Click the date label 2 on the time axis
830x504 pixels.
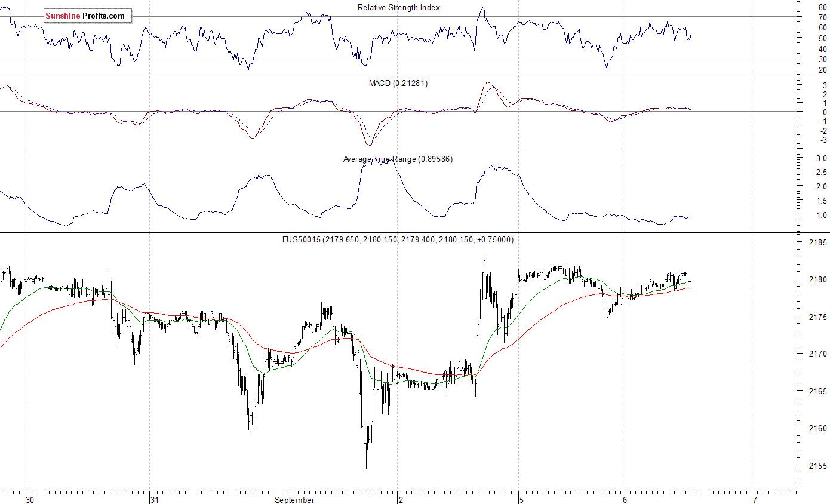click(x=401, y=500)
